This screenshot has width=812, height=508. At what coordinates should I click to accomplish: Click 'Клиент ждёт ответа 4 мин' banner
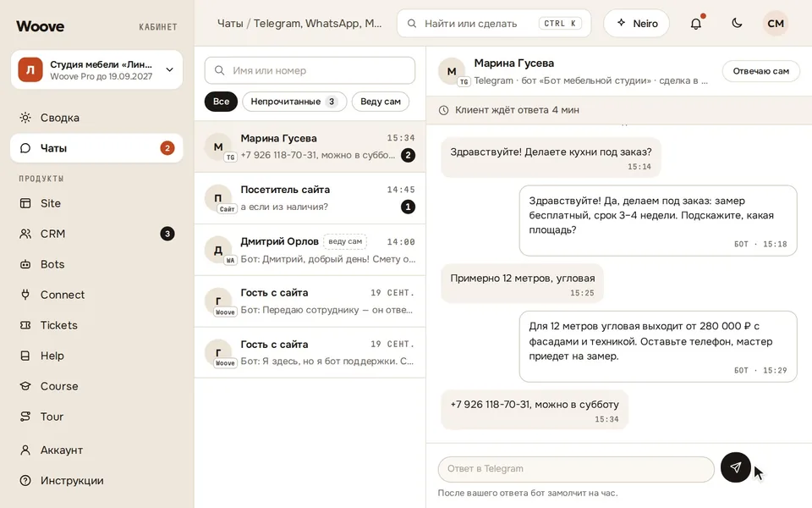coord(619,110)
